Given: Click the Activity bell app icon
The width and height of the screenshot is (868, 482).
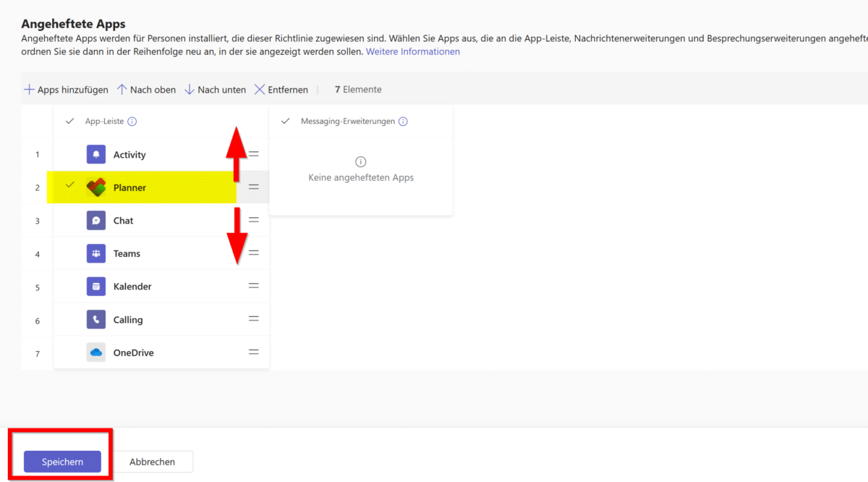Looking at the screenshot, I should (x=95, y=154).
